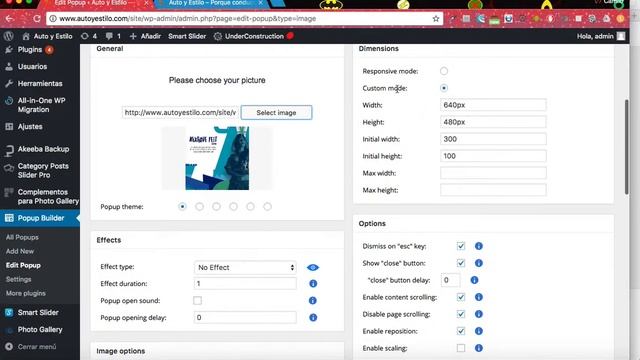Screen dimensions: 640x360
Task: Click the image URL field
Action: [x=180, y=112]
